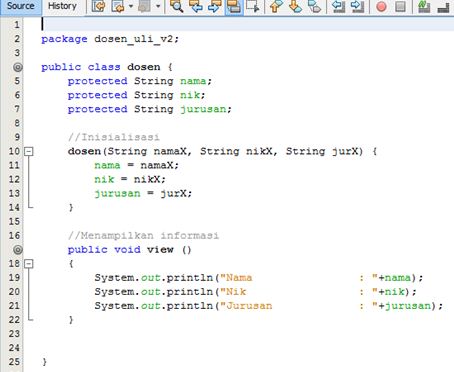Click line number 25 in the gutter
454x372 pixels.
coord(14,362)
